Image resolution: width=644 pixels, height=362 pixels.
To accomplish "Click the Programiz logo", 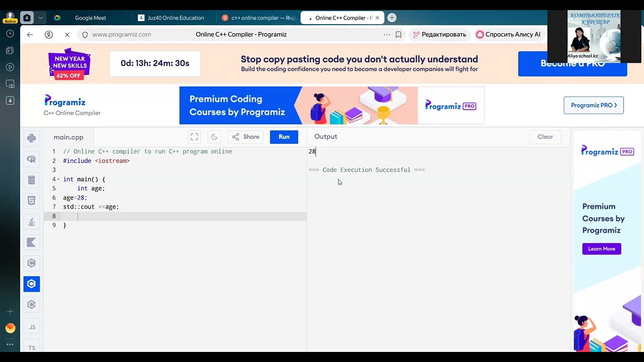I will [x=65, y=101].
